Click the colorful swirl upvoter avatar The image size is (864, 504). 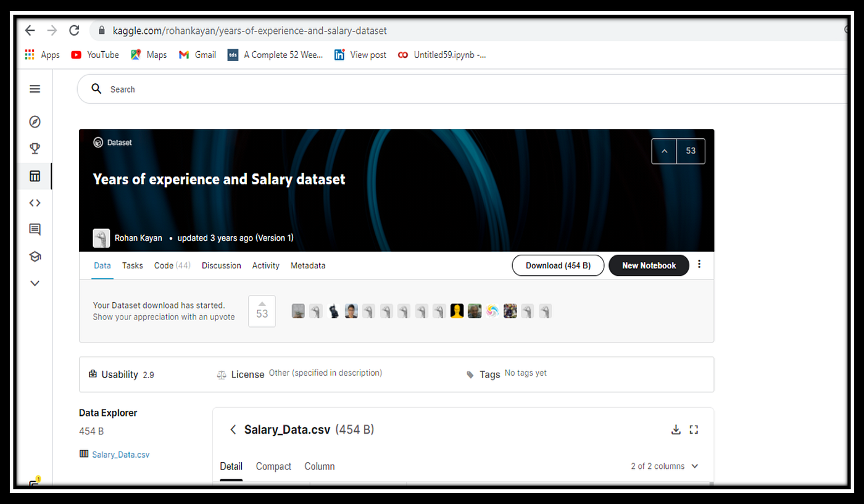click(x=492, y=311)
